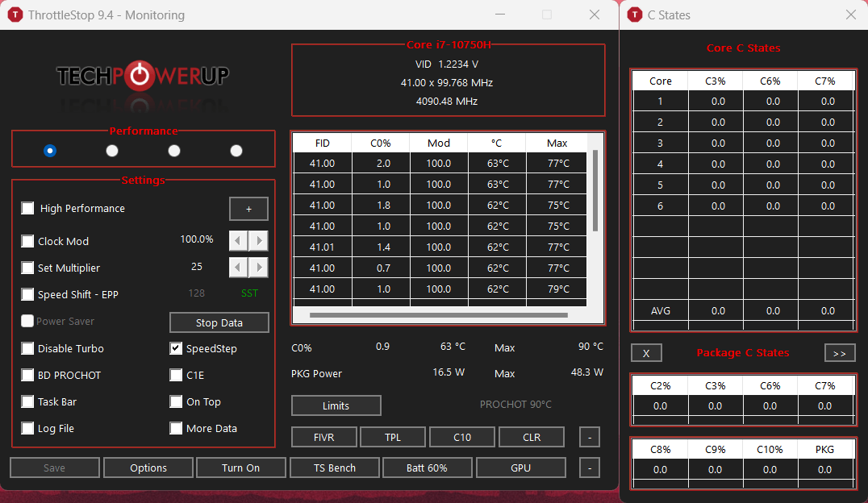
Task: Click the horizontal scrollbar under the core table
Action: point(438,315)
